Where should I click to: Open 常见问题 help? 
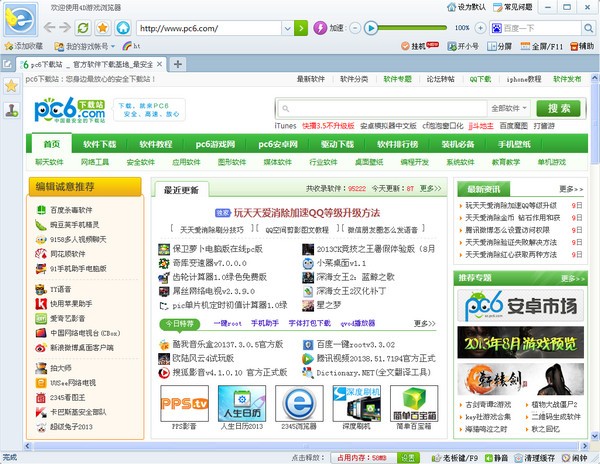tap(513, 7)
